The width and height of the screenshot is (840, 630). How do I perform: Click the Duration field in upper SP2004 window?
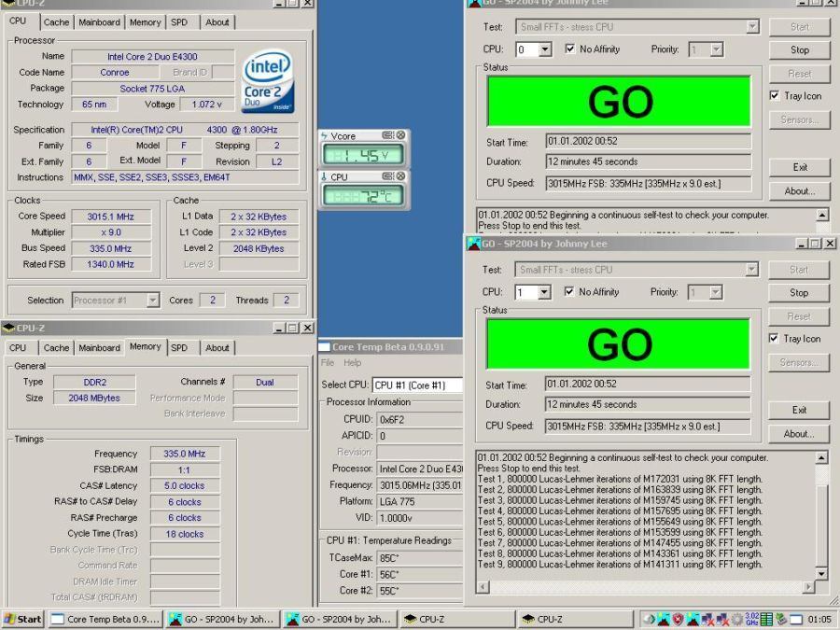click(x=648, y=161)
